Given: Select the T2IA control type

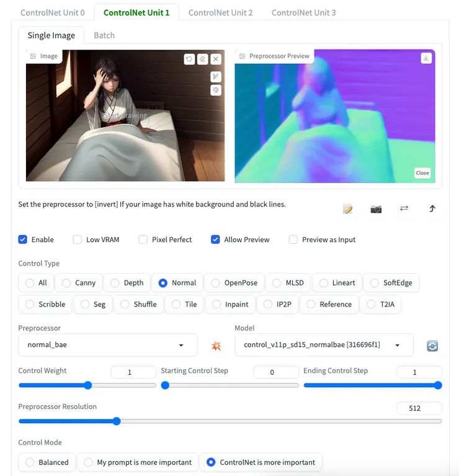Looking at the screenshot, I should click(x=380, y=304).
